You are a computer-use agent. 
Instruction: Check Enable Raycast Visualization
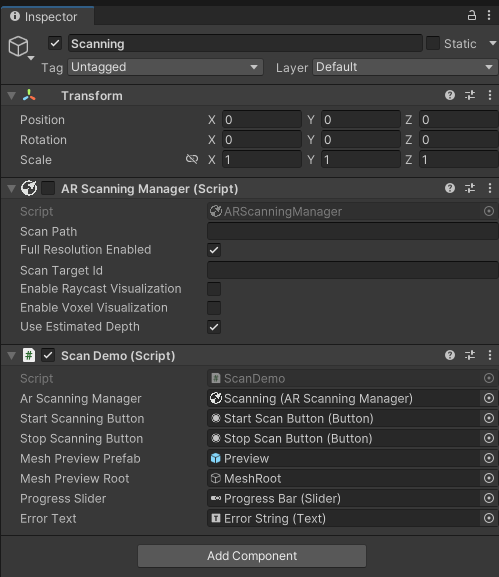214,289
